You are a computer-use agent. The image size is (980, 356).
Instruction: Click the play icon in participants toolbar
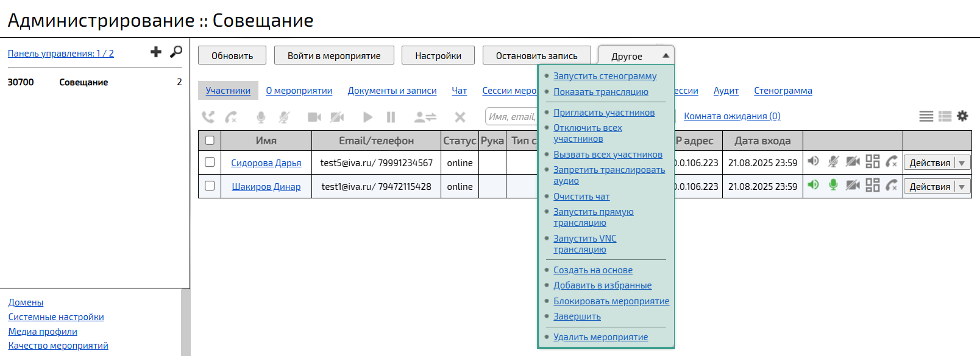coord(367,117)
